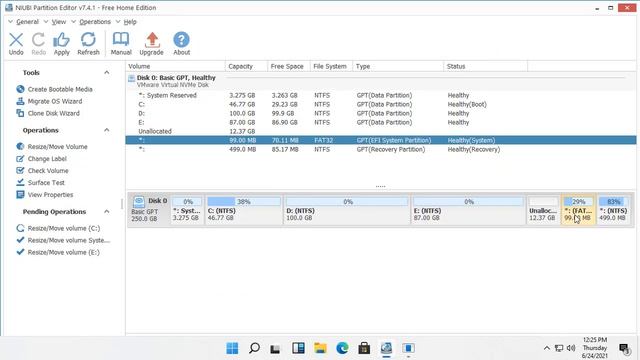Open the Help menu
This screenshot has height=360, width=640.
(130, 22)
